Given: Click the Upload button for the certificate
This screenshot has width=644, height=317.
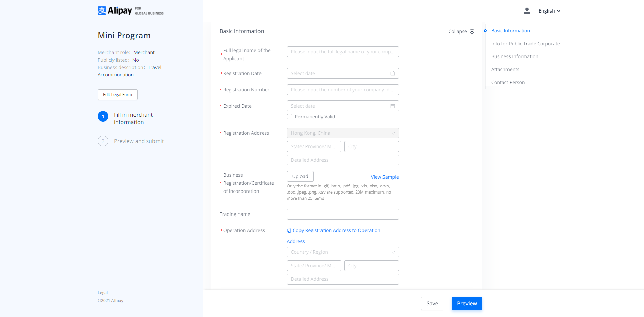Looking at the screenshot, I should [300, 176].
